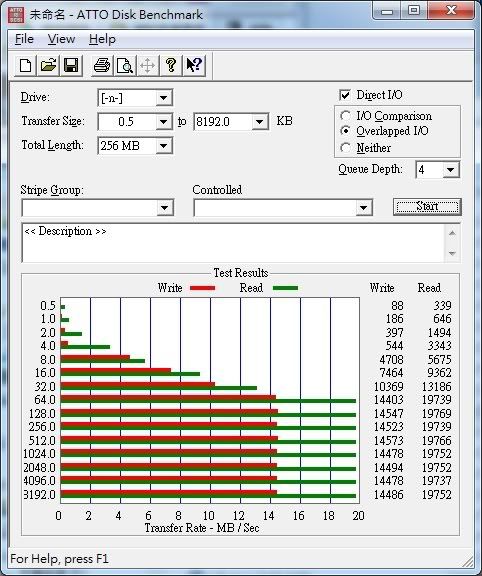This screenshot has height=576, width=482.
Task: Select the Overlapped I/O radio button
Action: 345,131
